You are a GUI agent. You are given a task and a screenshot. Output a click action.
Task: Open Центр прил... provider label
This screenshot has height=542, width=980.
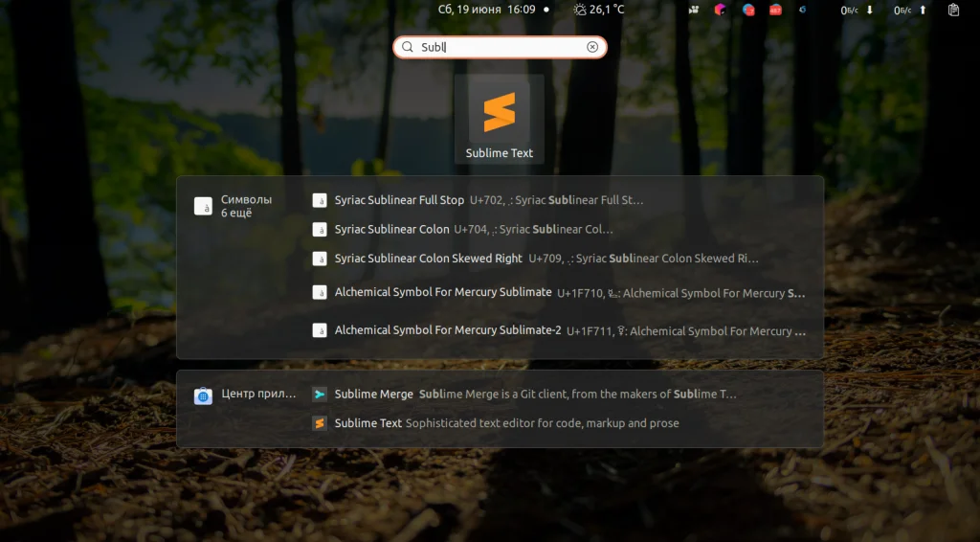[x=258, y=394]
